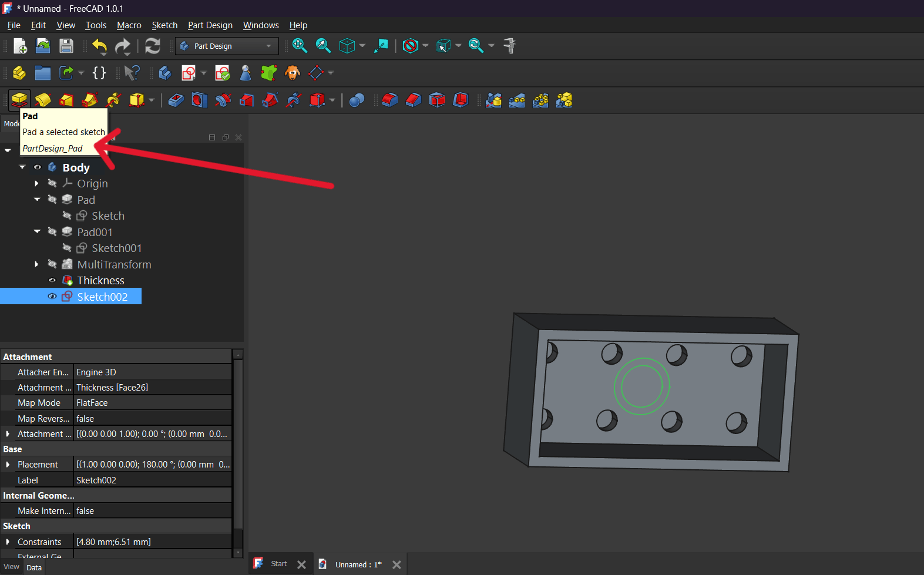Select Sketch002 in the model tree
Image resolution: width=924 pixels, height=575 pixels.
[102, 297]
